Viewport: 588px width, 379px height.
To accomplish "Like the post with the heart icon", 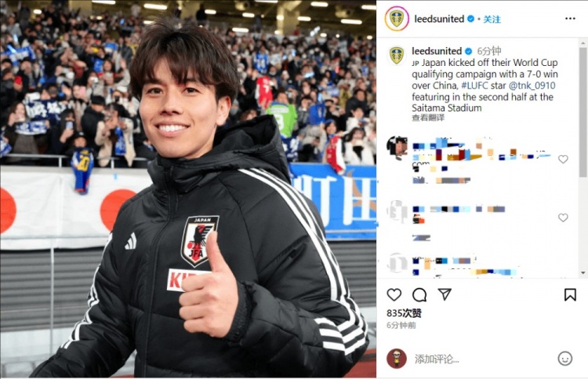I will point(394,294).
